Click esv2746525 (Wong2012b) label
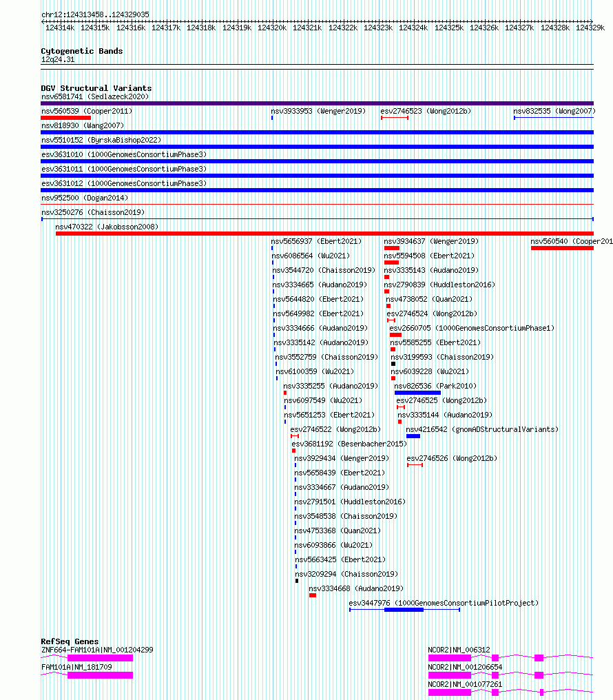Image resolution: width=613 pixels, height=700 pixels. [441, 400]
